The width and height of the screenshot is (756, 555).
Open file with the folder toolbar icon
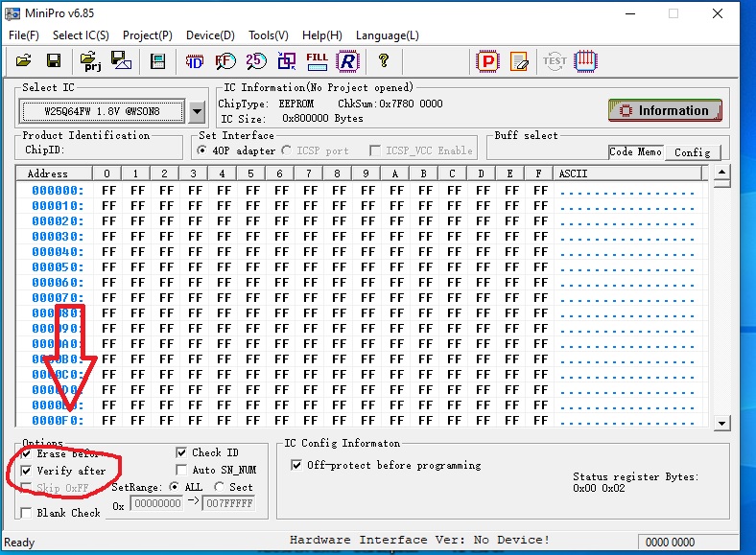pyautogui.click(x=23, y=61)
